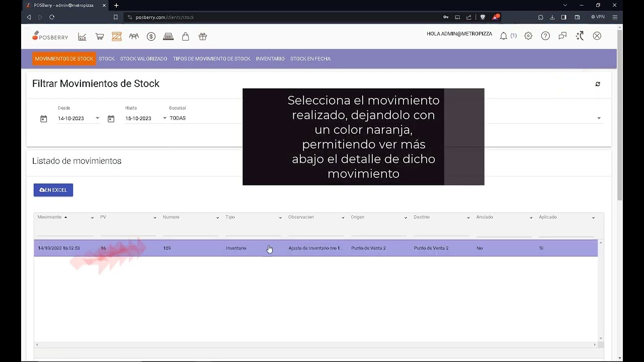Click the posberry.com address bar
Screen dimensions: 644x362
pyautogui.click(x=282, y=17)
